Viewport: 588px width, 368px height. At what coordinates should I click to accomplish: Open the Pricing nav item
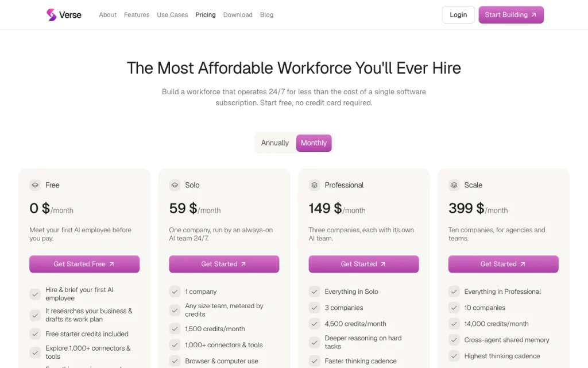(x=206, y=14)
